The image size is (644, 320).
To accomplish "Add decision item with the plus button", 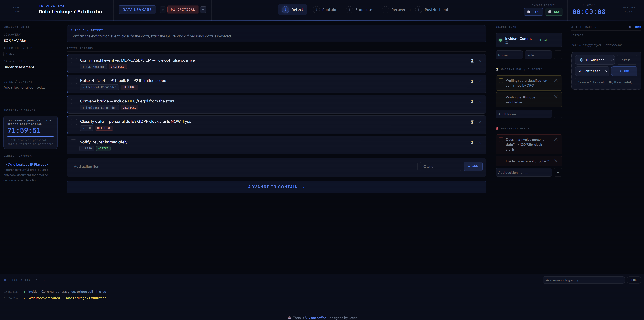I will (x=558, y=172).
